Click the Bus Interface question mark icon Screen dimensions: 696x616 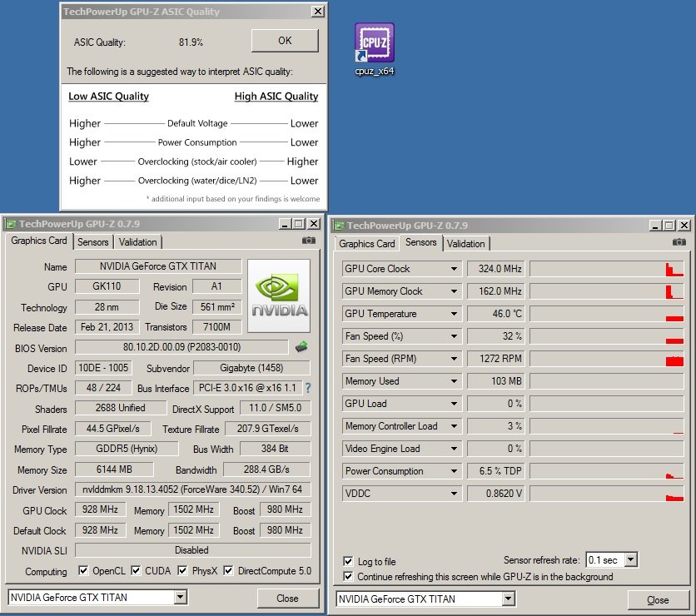click(307, 388)
